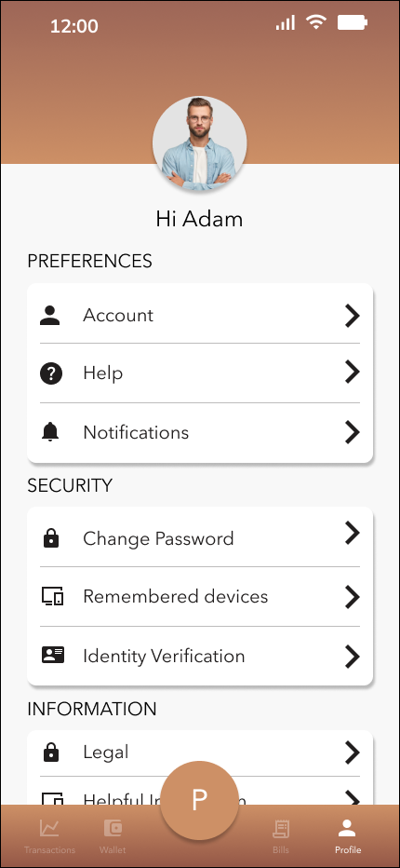Click the Account person icon
This screenshot has width=400, height=868.
[50, 315]
